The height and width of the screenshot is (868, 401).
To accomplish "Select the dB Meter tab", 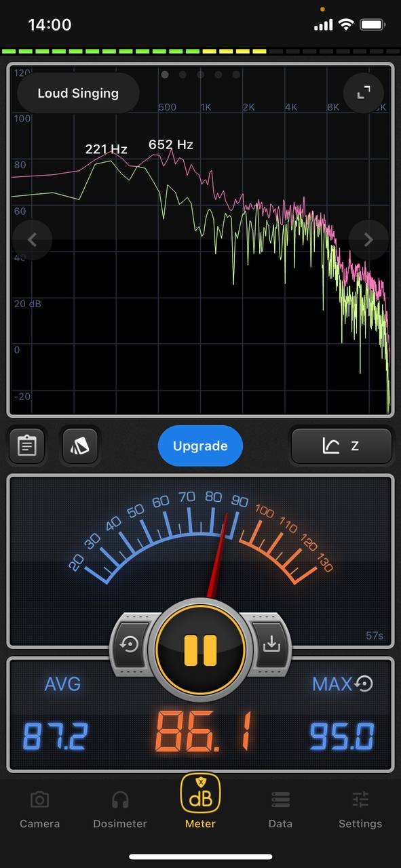I will point(200,802).
